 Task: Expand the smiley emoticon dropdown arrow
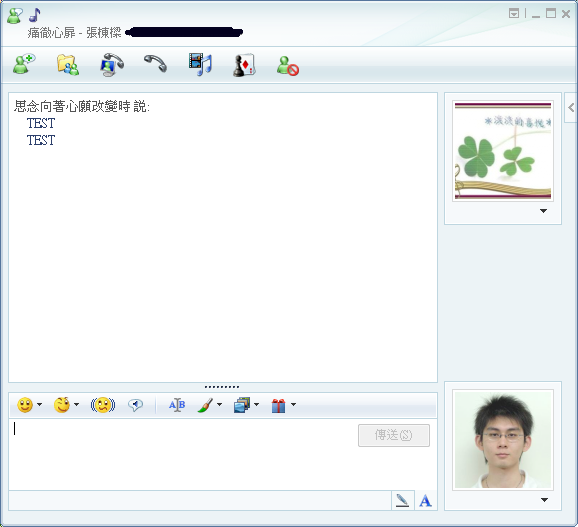(39, 405)
